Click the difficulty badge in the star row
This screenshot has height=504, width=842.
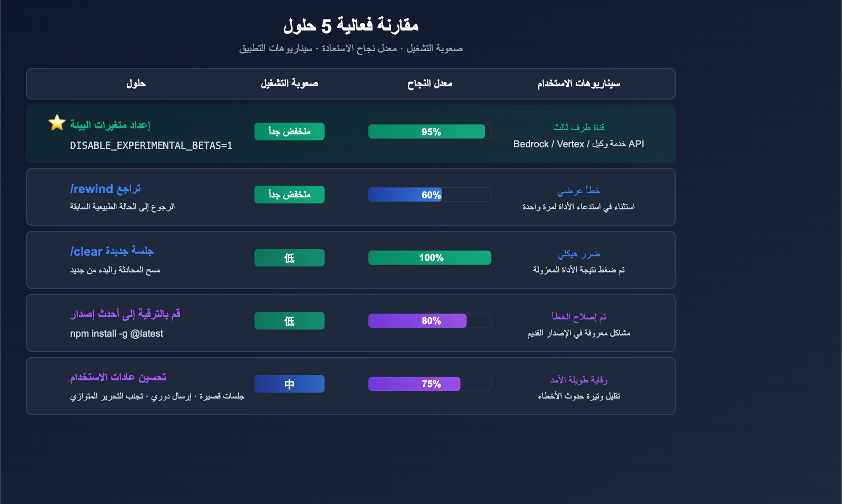coord(289,132)
